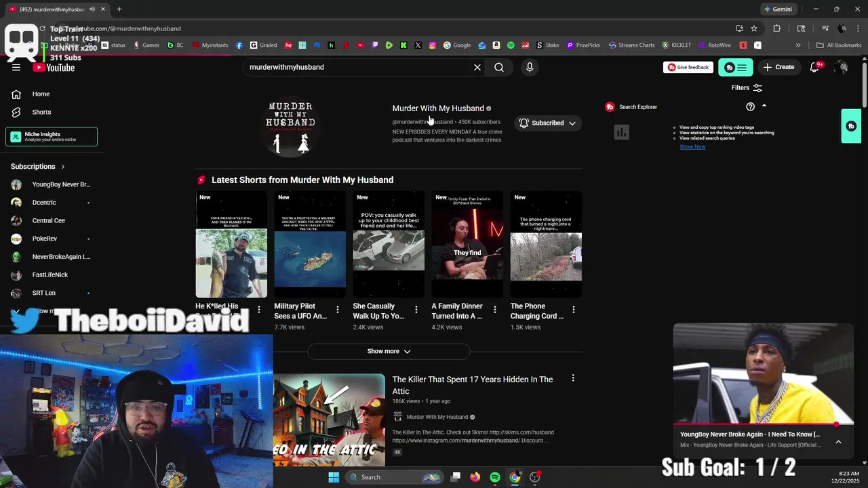
Task: Expand the miniplayer queue chevron
Action: (x=838, y=442)
